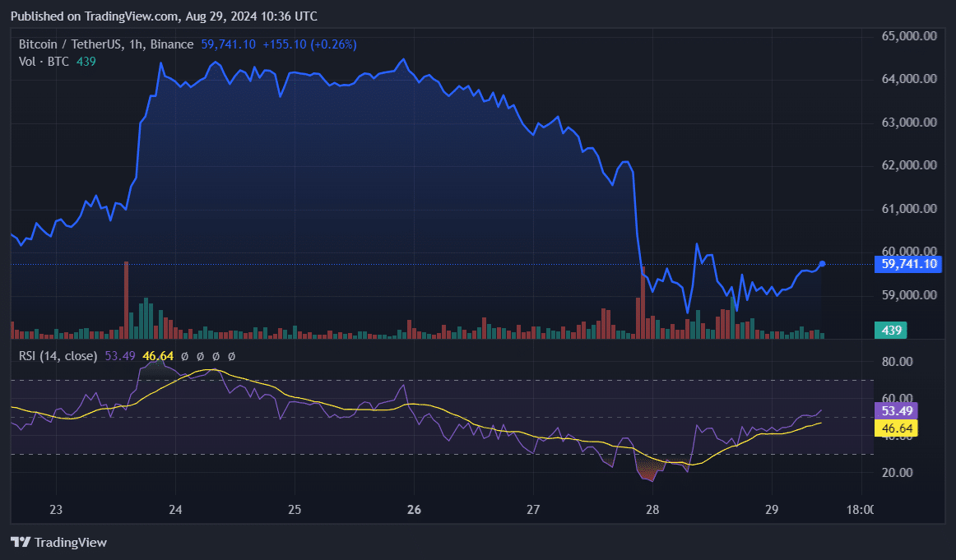This screenshot has width=956, height=560.
Task: Click the 18:00 label on the time axis
Action: tap(861, 510)
